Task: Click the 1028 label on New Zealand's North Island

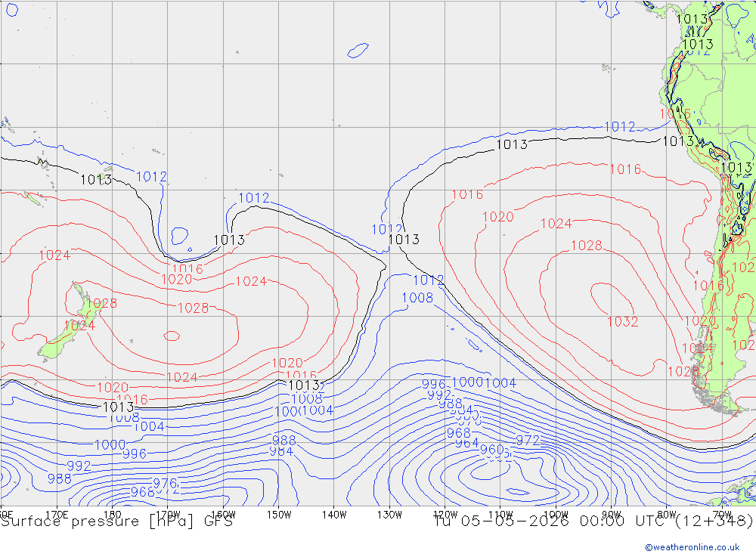Action: (102, 303)
